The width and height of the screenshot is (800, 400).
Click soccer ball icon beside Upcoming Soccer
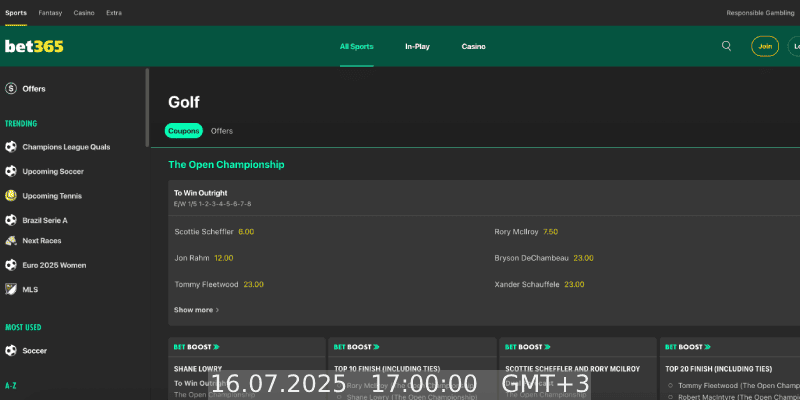pos(11,171)
